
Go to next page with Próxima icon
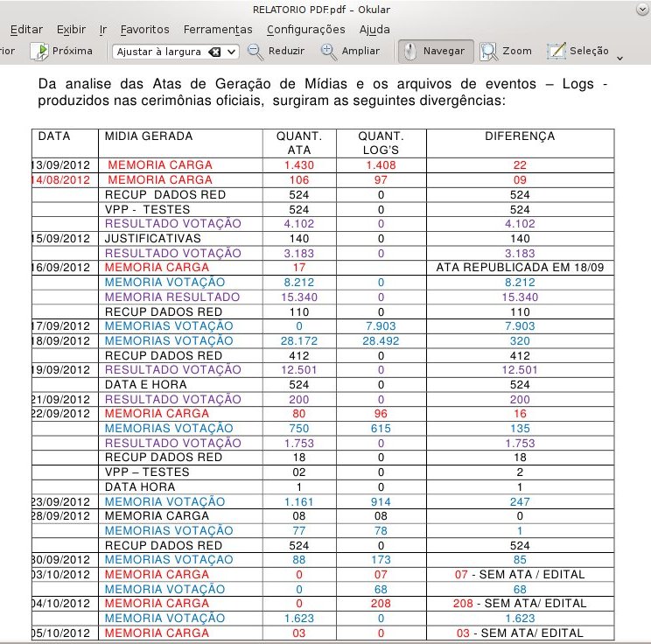coord(39,52)
